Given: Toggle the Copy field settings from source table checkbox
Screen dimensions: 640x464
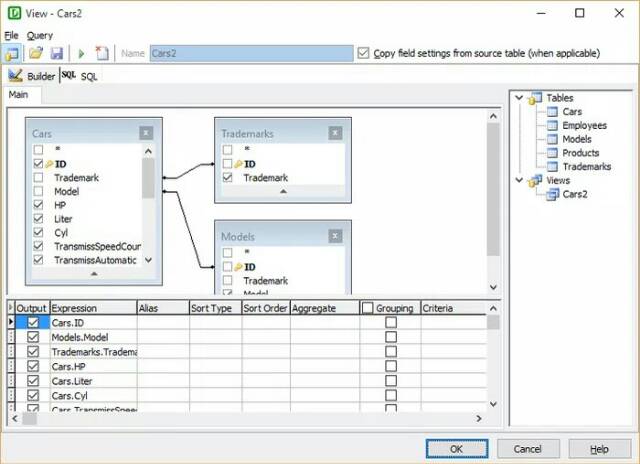Looking at the screenshot, I should 364,53.
